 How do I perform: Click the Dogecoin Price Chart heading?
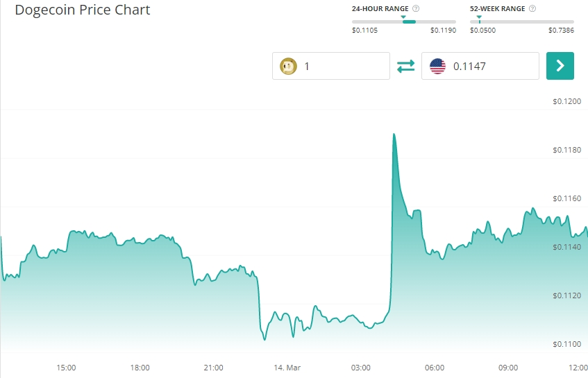point(83,10)
